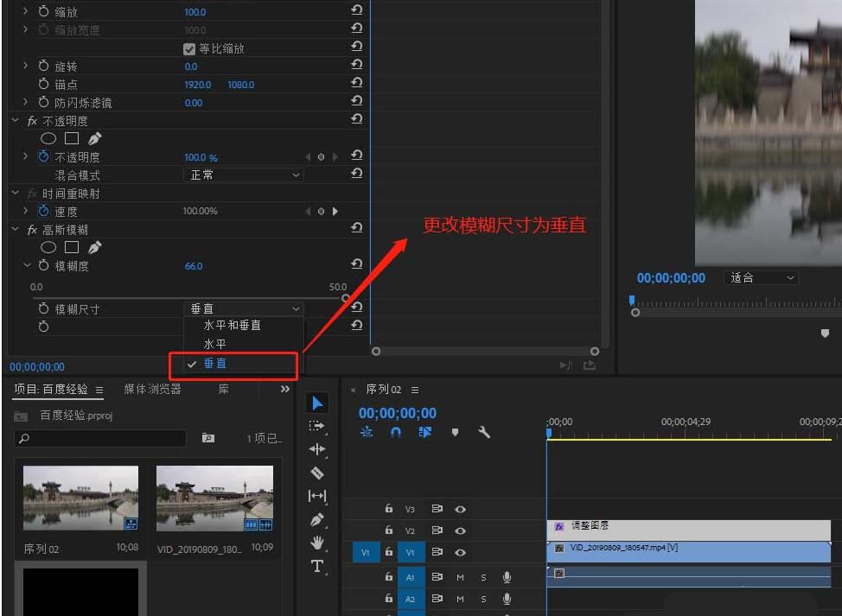Open the 混合模式 dropdown showing 正常
This screenshot has width=842, height=616.
click(x=243, y=175)
